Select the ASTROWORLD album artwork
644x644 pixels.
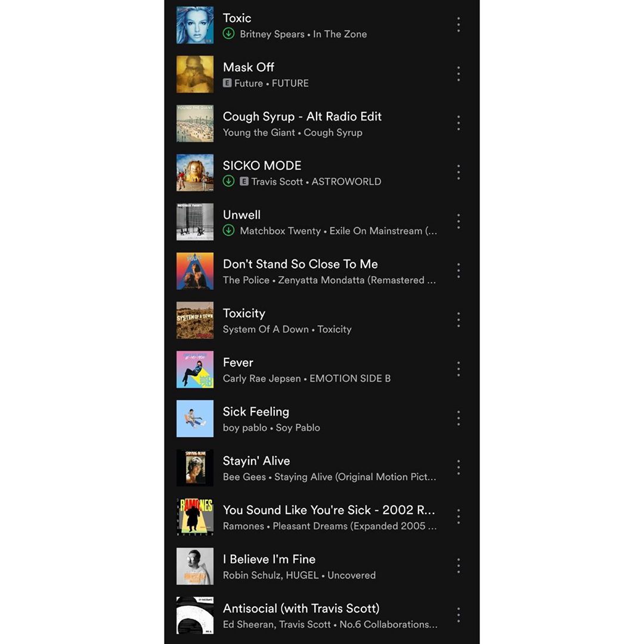point(195,172)
